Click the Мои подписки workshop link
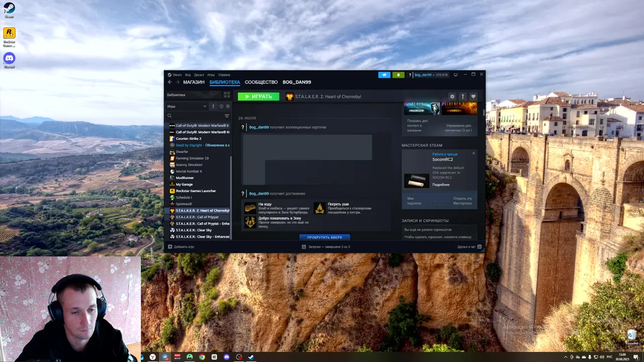Image resolution: width=644 pixels, height=362 pixels. tap(414, 201)
